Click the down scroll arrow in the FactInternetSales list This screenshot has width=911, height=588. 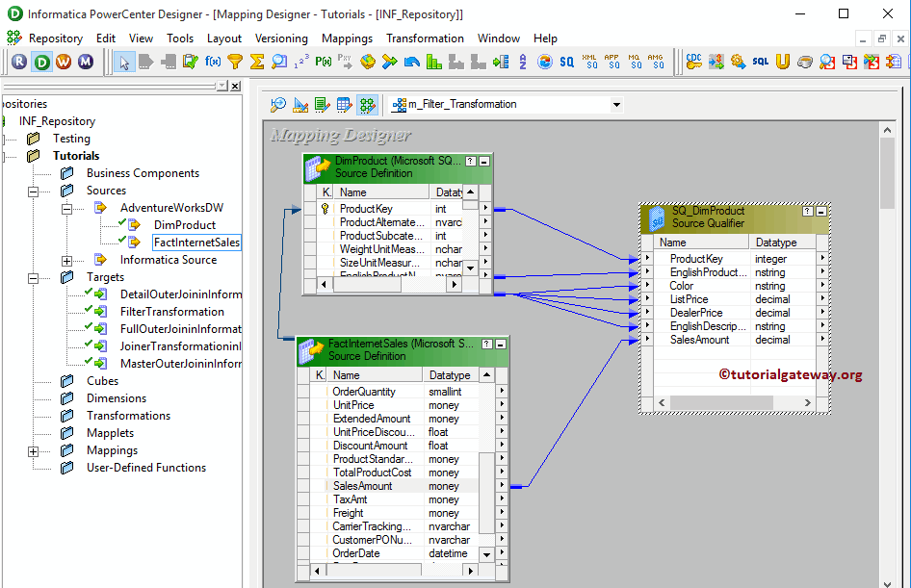[486, 553]
